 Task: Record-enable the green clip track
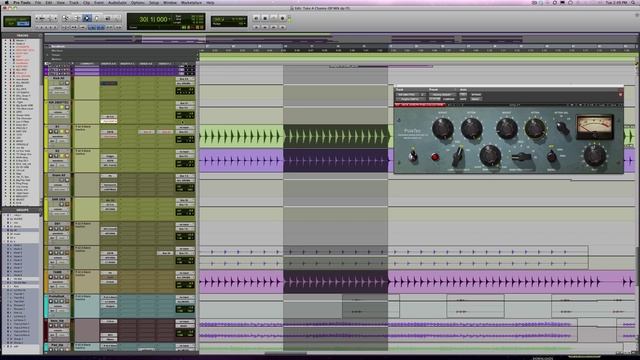[x=51, y=131]
